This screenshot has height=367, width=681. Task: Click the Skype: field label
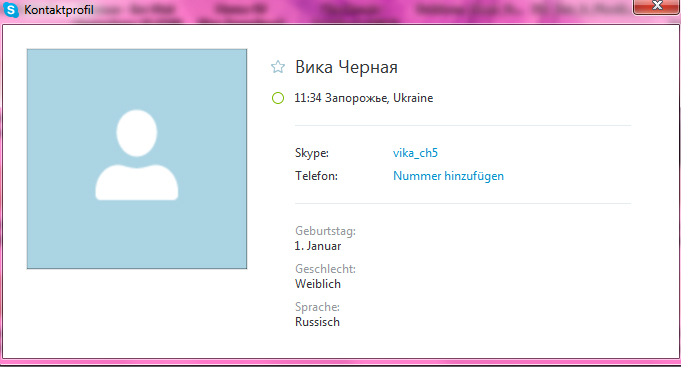click(x=312, y=153)
